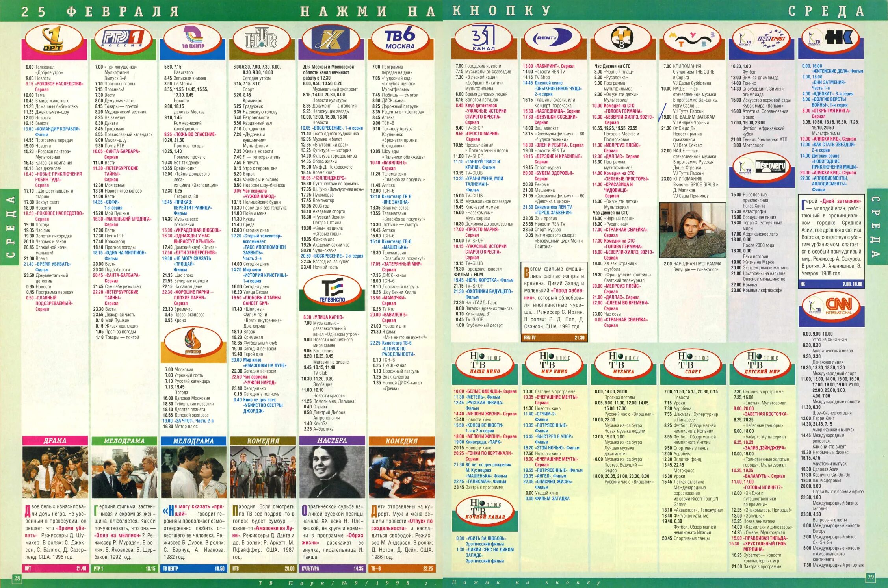Click the 10.40 «ВАВИЛОН 5» listing
This screenshot has width=888, height=588.
[389, 165]
